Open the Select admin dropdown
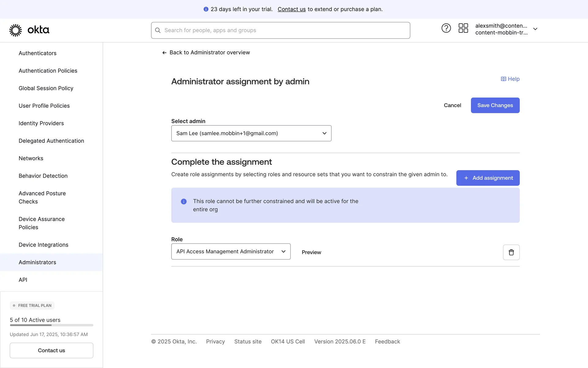This screenshot has width=588, height=368. (251, 133)
